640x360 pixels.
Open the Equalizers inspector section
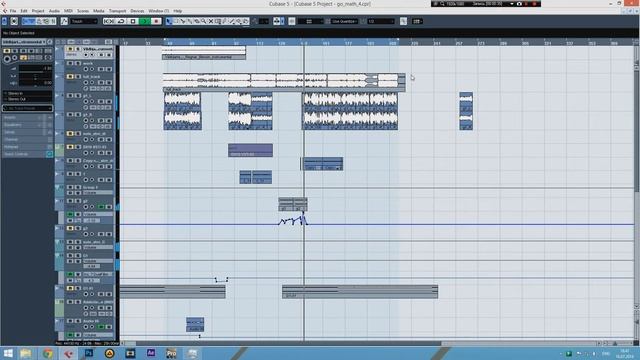point(27,125)
